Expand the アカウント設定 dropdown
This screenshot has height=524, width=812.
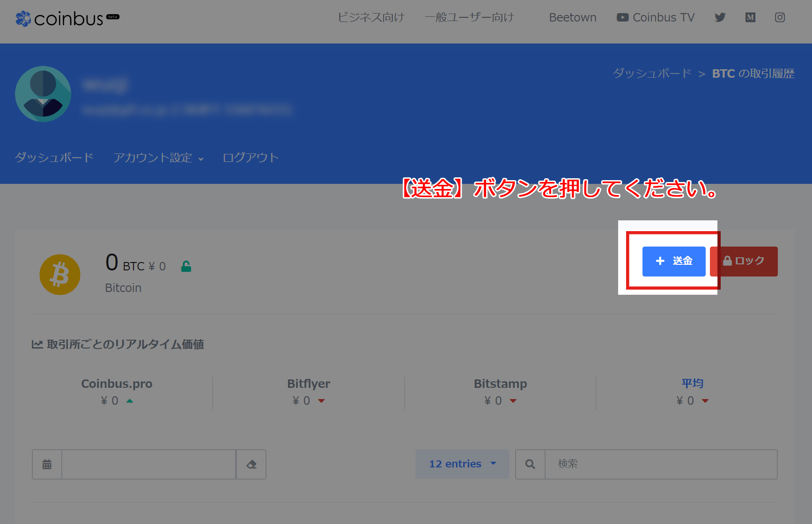[x=158, y=158]
